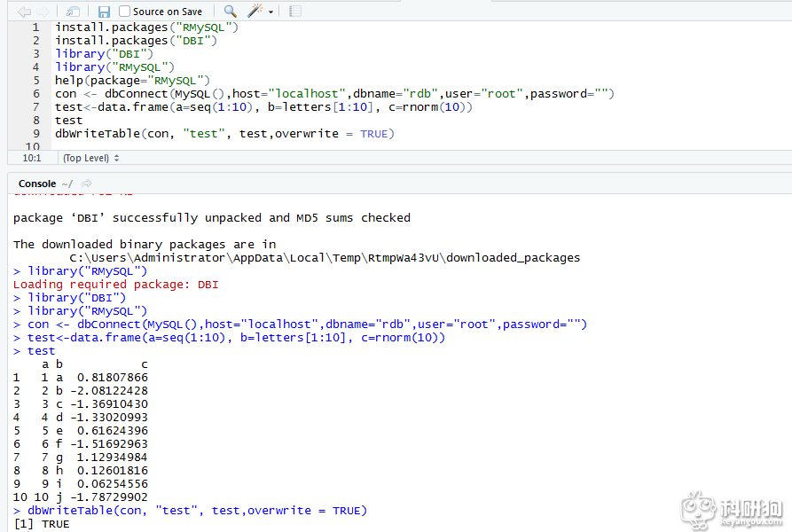Click 'Loading required package: DBI' console message
The image size is (792, 532).
115,285
